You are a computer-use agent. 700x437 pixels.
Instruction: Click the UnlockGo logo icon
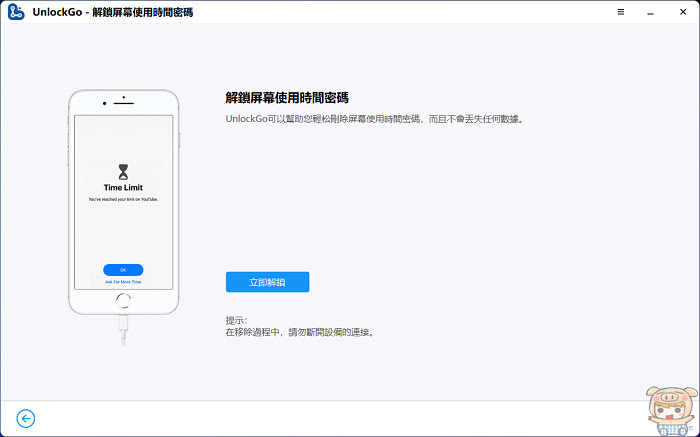click(16, 12)
